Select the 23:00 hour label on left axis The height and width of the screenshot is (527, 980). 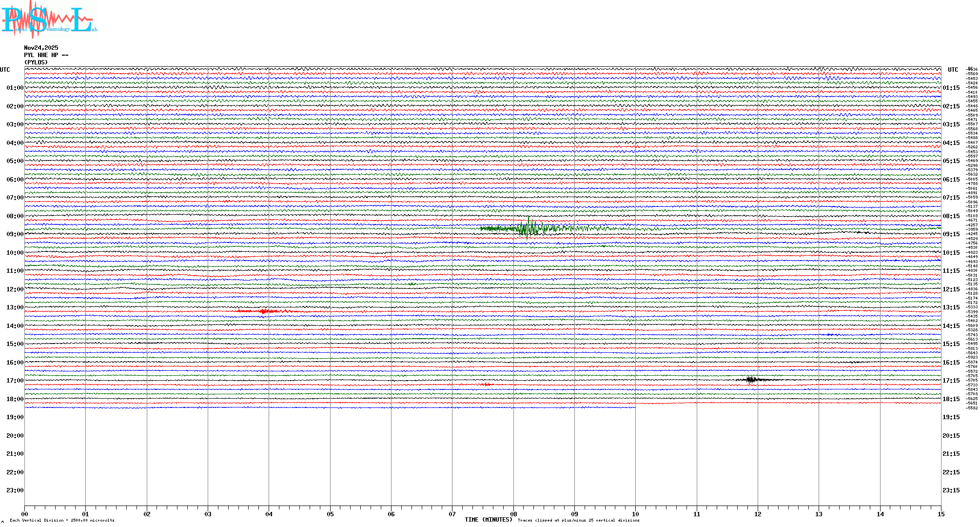tap(15, 490)
